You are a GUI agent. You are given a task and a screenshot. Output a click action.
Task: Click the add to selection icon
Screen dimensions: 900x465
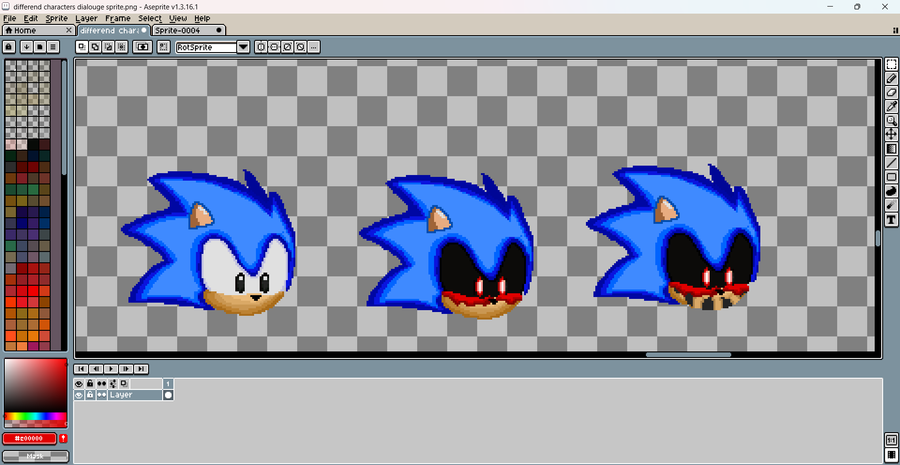95,47
